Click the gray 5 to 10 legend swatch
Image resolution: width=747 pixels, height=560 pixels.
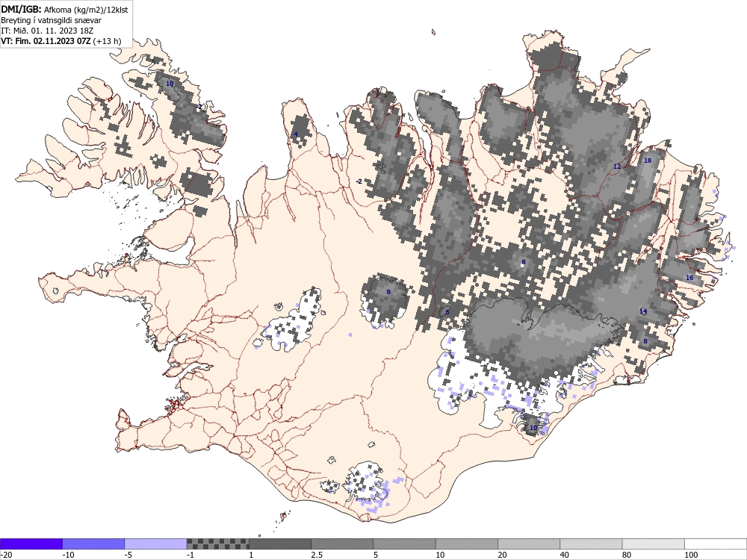click(x=404, y=544)
